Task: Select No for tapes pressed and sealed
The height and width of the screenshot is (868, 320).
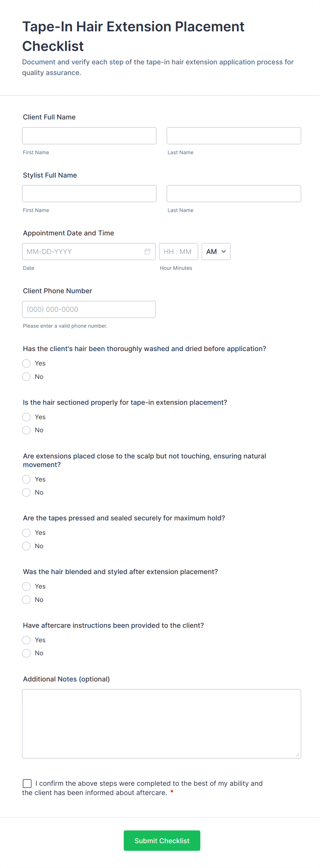Action: coord(26,546)
